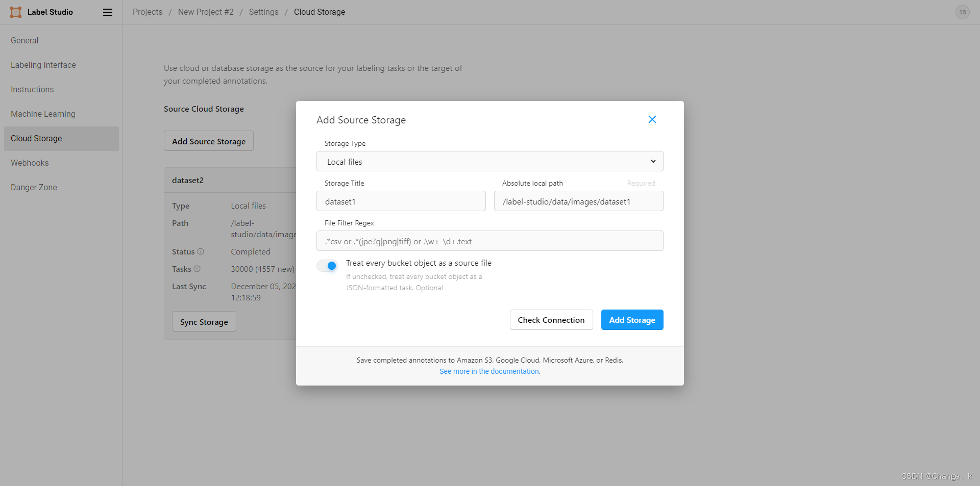Click the Absolute local path field
The image size is (980, 486).
coord(579,201)
